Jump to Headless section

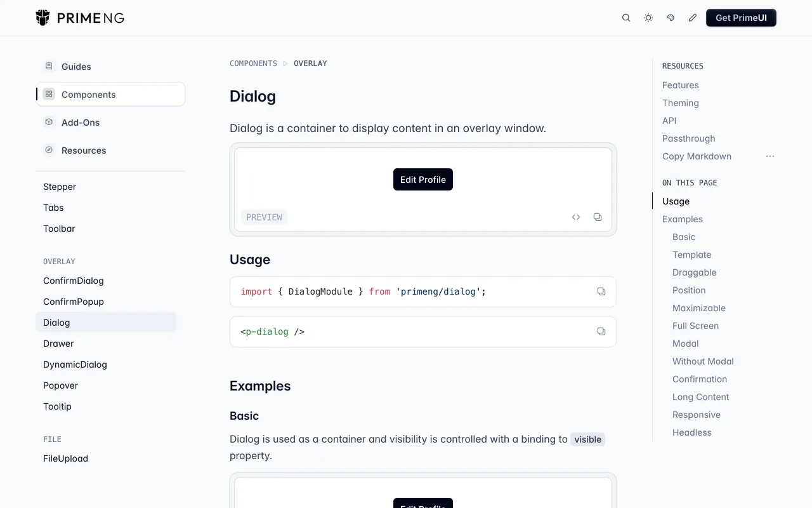coord(692,432)
